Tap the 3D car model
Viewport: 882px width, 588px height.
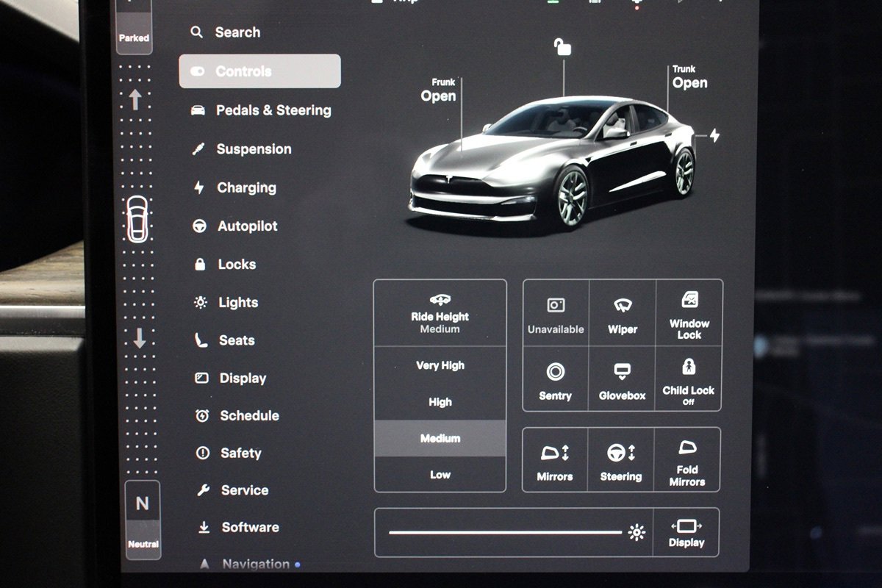click(x=552, y=162)
